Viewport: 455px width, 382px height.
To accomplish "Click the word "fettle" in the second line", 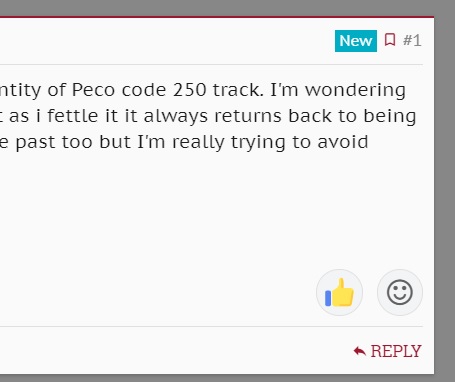I will [73, 116].
